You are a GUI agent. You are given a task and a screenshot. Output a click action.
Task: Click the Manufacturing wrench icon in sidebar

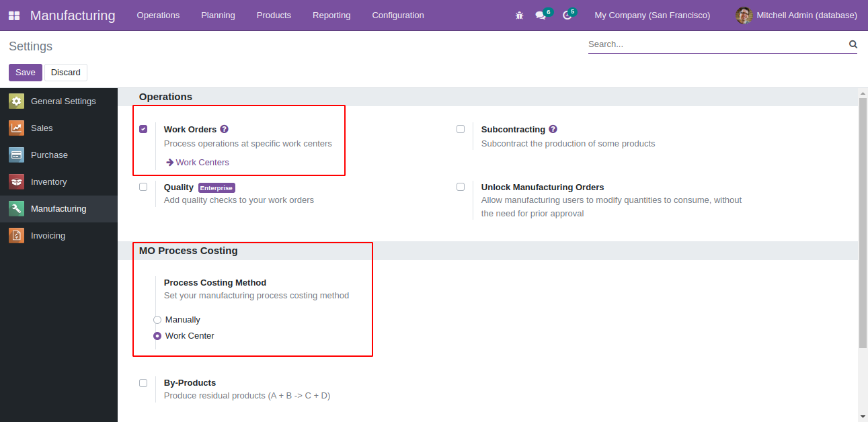pyautogui.click(x=16, y=209)
